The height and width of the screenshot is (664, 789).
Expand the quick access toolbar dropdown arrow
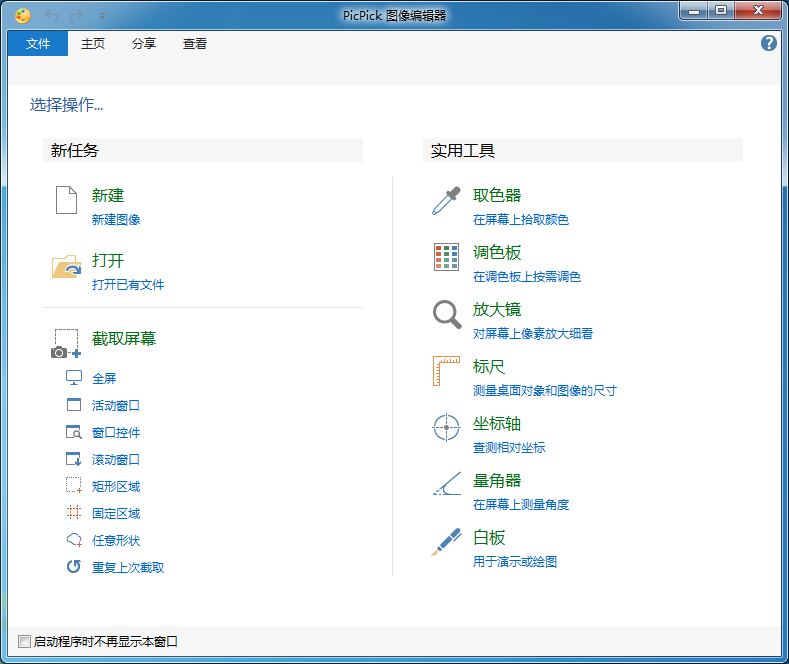(x=103, y=17)
